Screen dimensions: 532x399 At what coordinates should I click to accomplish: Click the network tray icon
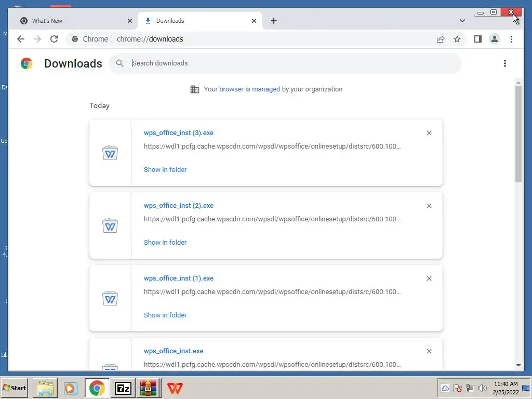point(470,388)
